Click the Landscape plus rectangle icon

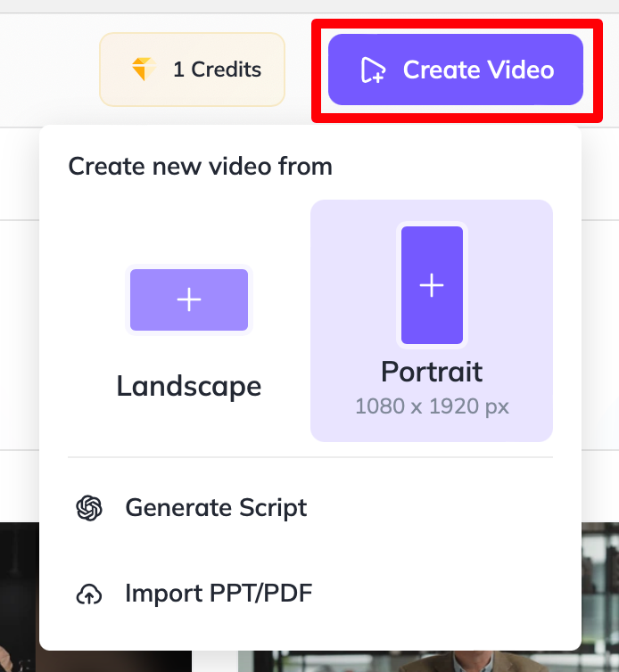[189, 299]
